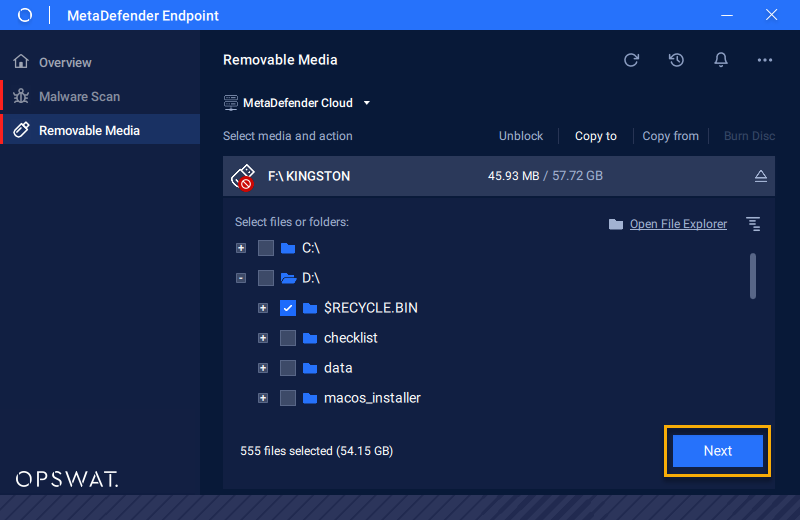
Task: Click the $RECYCLE.BIN folder icon
Action: (x=310, y=308)
